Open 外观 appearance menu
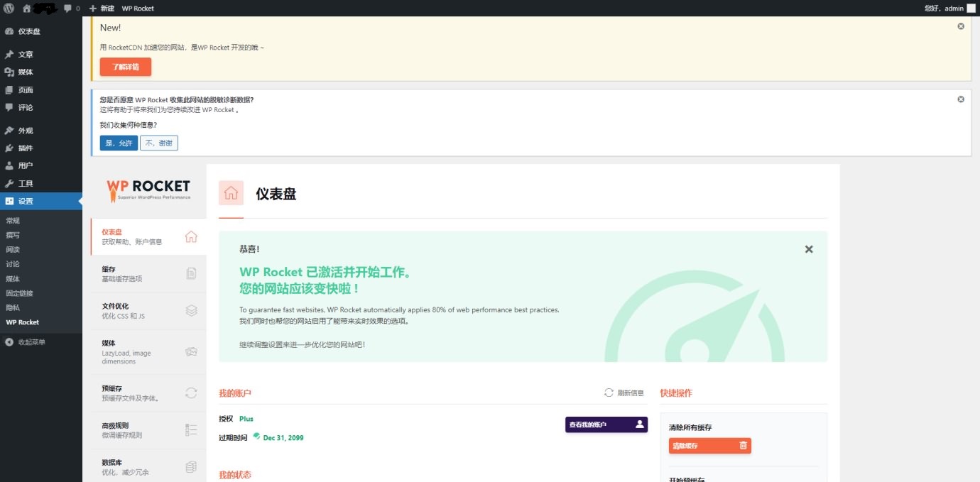The height and width of the screenshot is (482, 980). click(x=41, y=131)
